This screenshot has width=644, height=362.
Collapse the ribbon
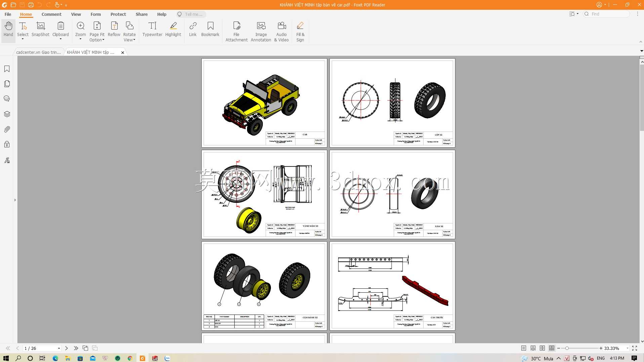[641, 42]
